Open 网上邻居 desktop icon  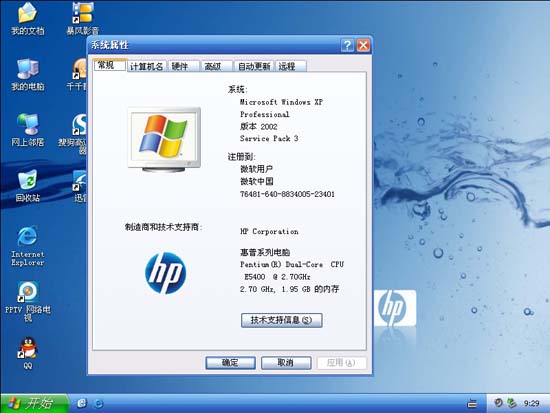27,130
